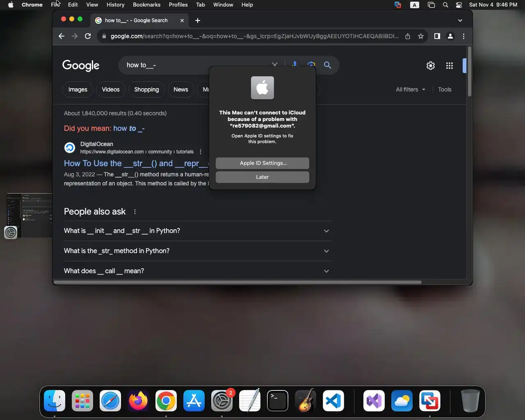Open Chrome three-dot menu

tap(463, 36)
